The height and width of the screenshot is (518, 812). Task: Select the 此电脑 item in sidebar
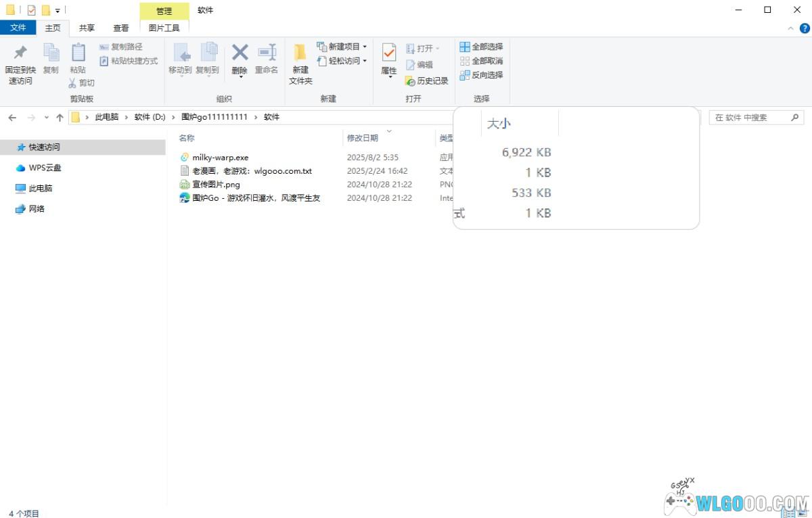(x=40, y=189)
